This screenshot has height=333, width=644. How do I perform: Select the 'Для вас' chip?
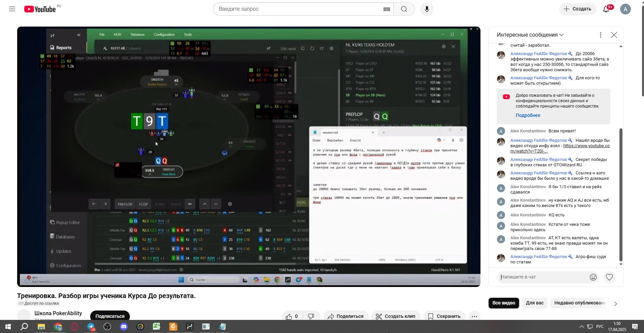(535, 303)
